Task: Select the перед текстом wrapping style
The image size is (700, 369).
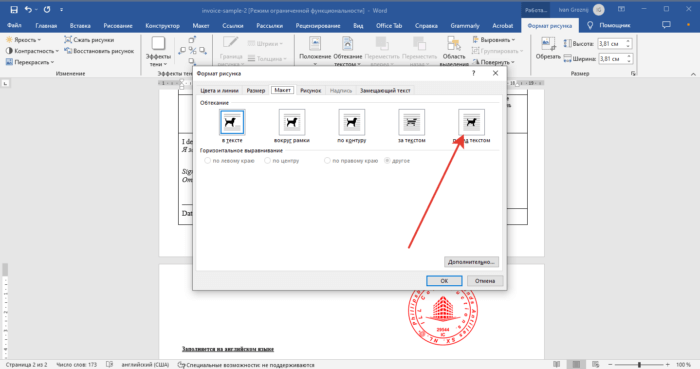Action: click(x=471, y=122)
